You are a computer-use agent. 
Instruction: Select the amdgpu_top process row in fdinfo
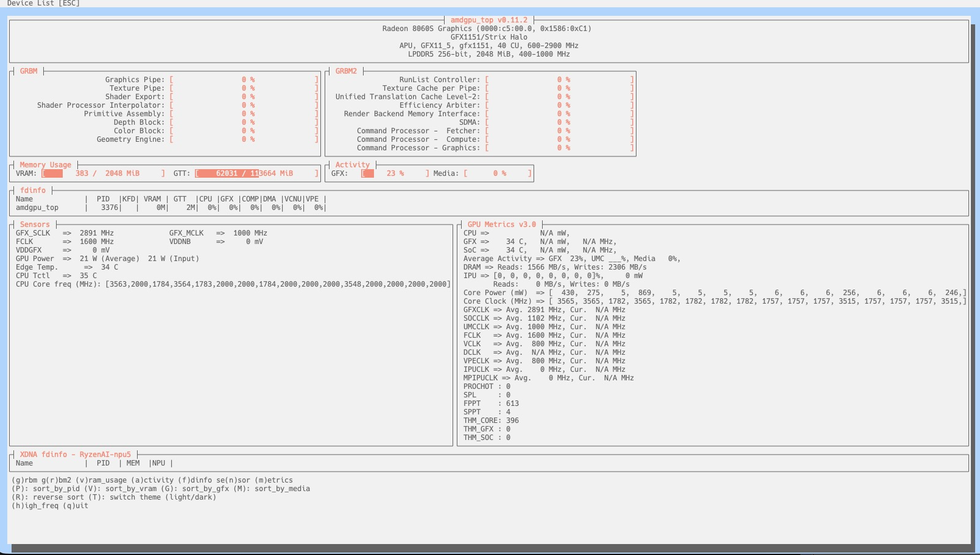(37, 208)
